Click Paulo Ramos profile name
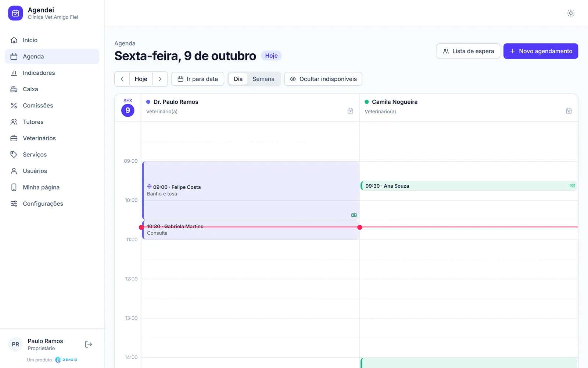The width and height of the screenshot is (588, 368). [x=45, y=341]
